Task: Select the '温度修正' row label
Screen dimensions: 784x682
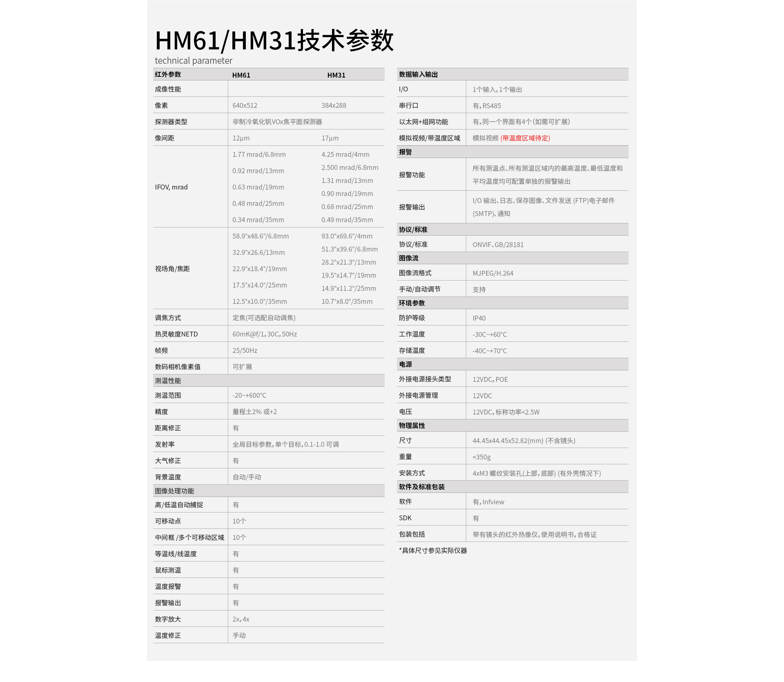Action: pyautogui.click(x=168, y=635)
